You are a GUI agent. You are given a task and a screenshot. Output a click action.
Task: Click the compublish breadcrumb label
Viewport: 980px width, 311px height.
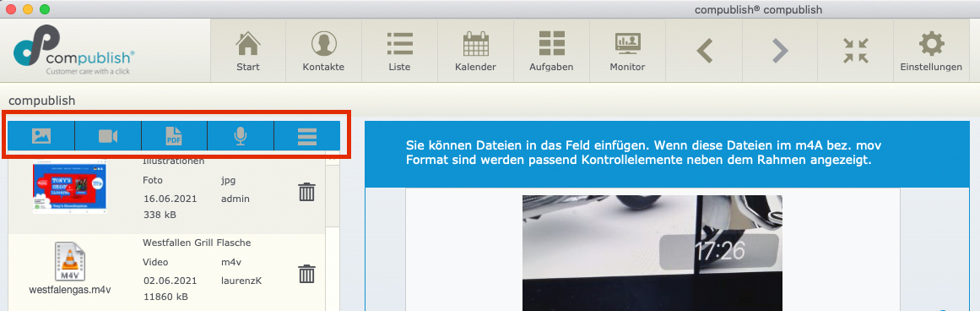42,100
